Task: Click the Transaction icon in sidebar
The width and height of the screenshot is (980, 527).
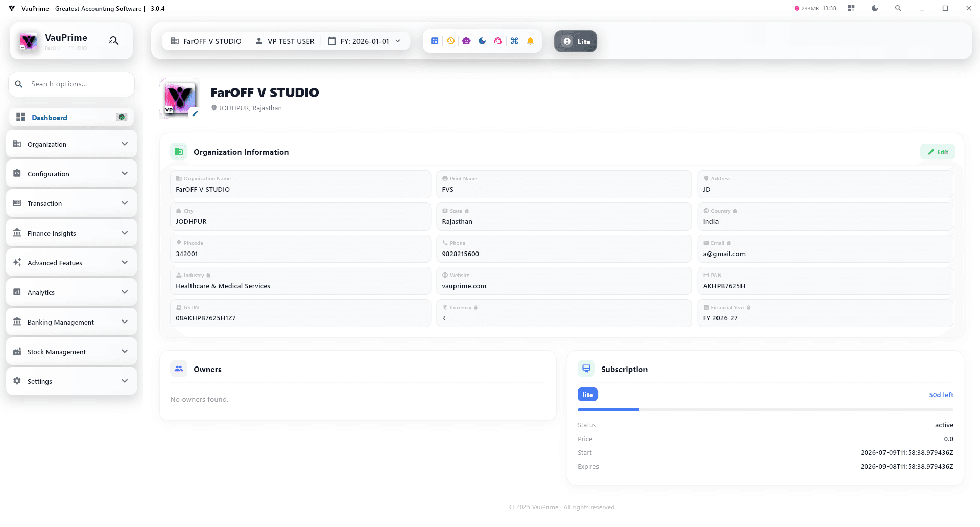Action: (17, 203)
